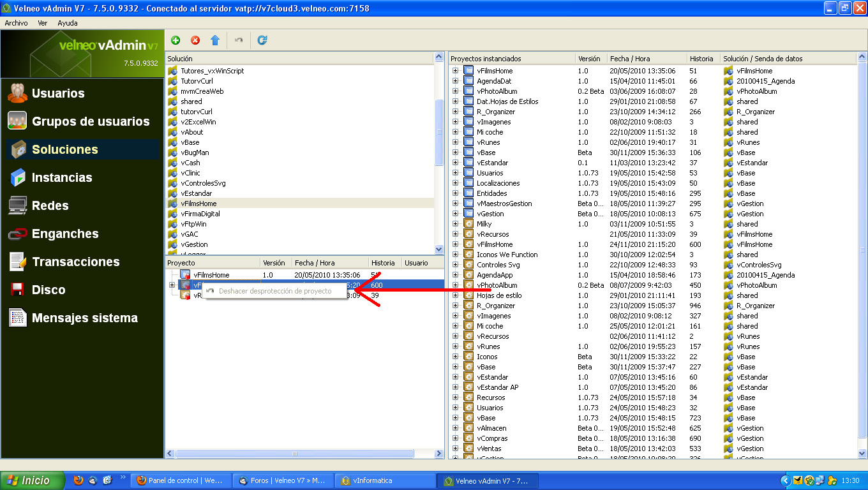Screen dimensions: 868x490
Task: Select the Localizaciones instanced project
Action: tap(498, 183)
